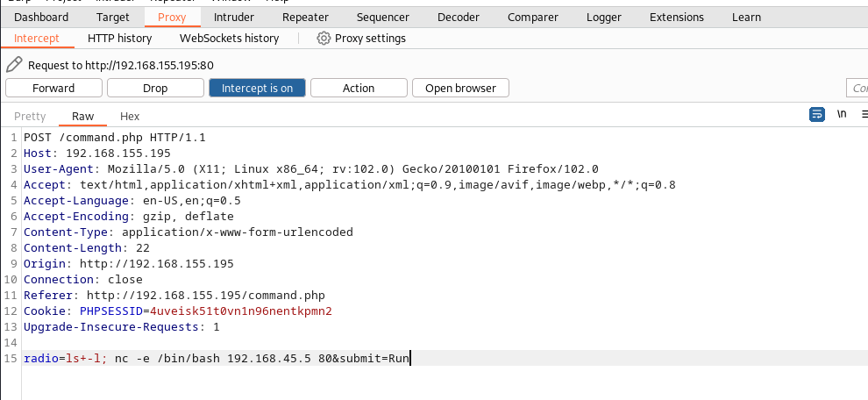Click the Referer header line
Image resolution: width=868 pixels, height=400 pixels.
pos(174,296)
